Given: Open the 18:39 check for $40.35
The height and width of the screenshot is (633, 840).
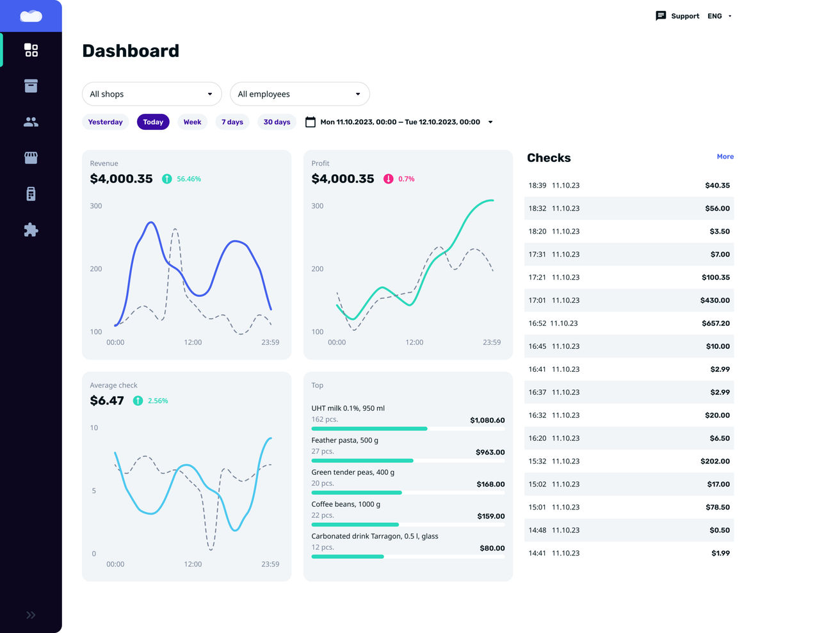Looking at the screenshot, I should point(629,186).
